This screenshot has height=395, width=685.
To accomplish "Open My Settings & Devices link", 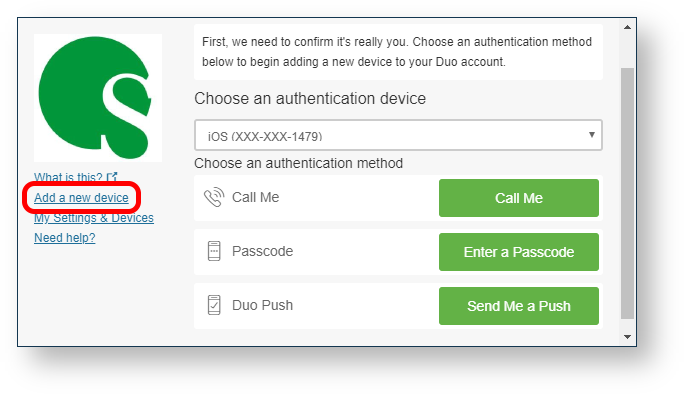I will point(94,218).
